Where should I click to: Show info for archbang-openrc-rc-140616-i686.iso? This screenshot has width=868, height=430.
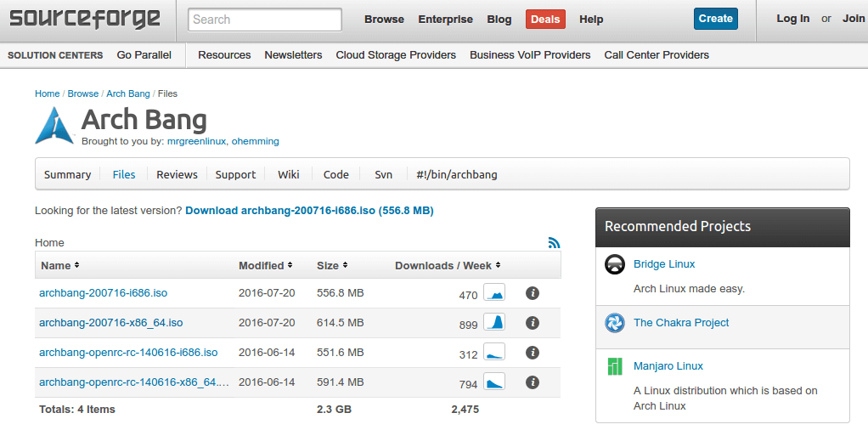(x=533, y=353)
